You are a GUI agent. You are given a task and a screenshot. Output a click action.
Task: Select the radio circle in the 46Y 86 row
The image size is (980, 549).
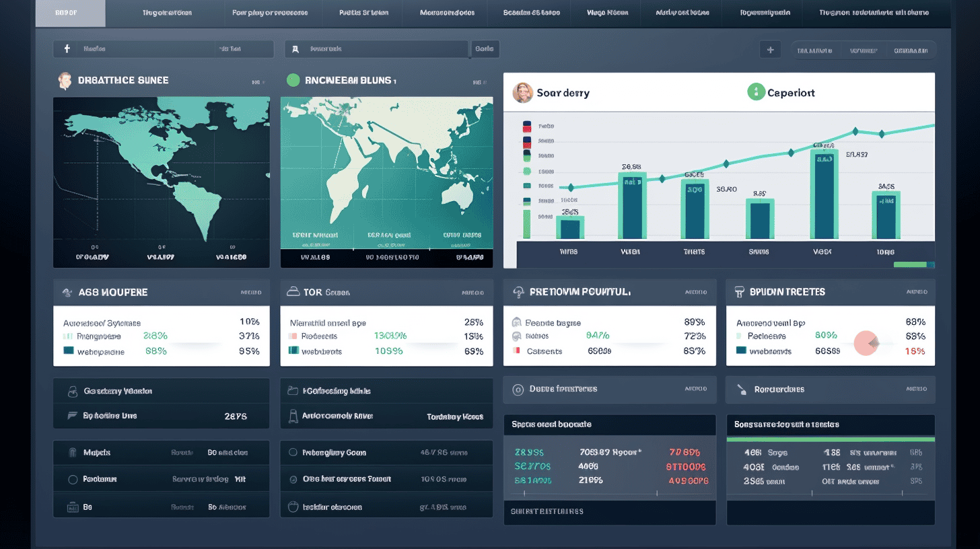pyautogui.click(x=293, y=453)
